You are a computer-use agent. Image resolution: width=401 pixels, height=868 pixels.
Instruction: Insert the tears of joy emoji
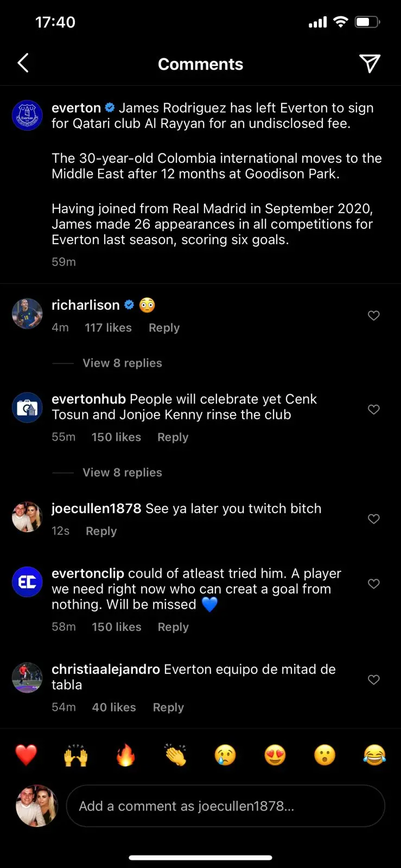click(374, 755)
